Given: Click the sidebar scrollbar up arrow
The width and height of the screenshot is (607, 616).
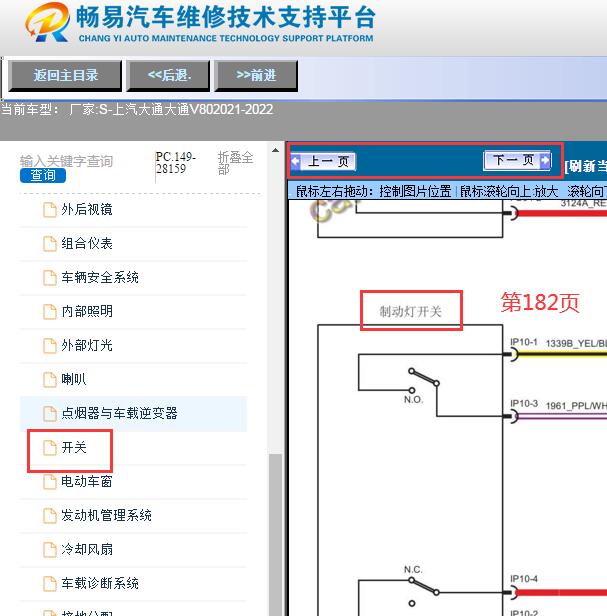Looking at the screenshot, I should (x=275, y=150).
